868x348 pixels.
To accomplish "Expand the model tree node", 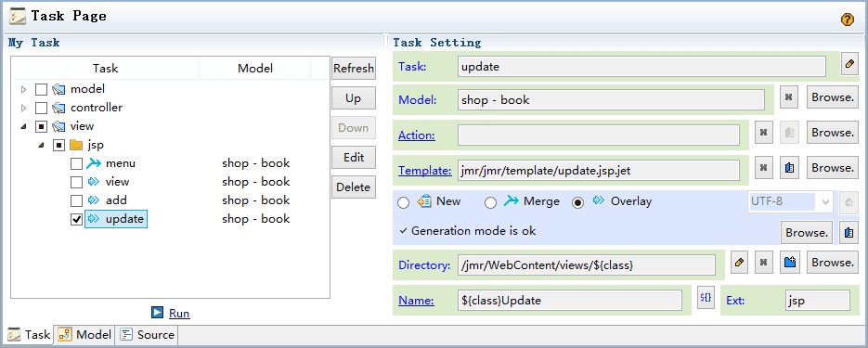I will click(23, 89).
